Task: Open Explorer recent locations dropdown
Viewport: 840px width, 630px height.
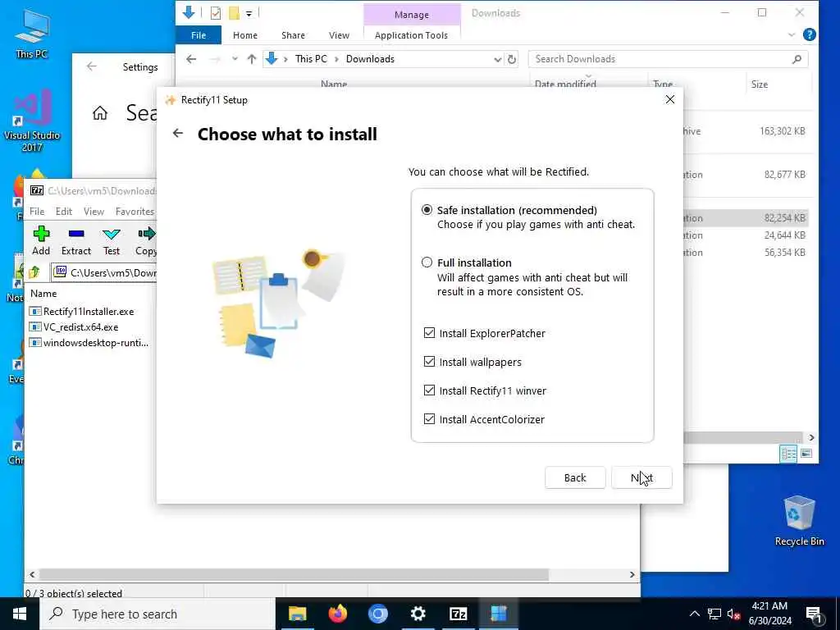Action: tap(235, 59)
